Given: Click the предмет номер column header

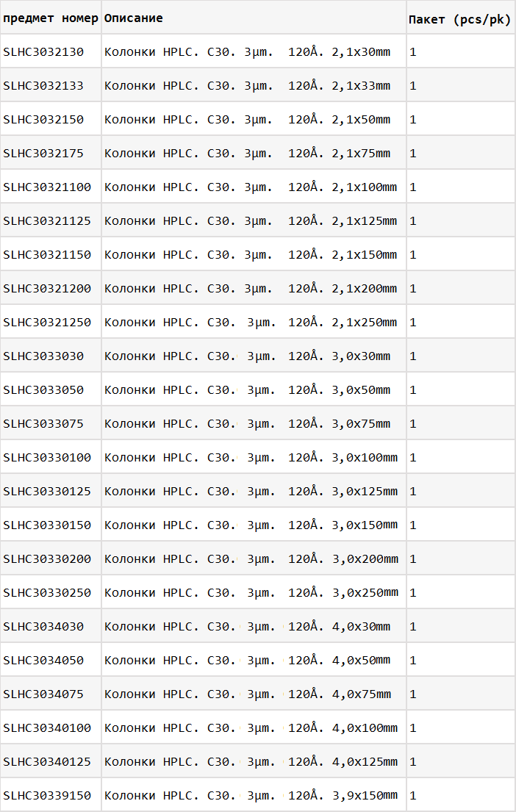Looking at the screenshot, I should (50, 18).
